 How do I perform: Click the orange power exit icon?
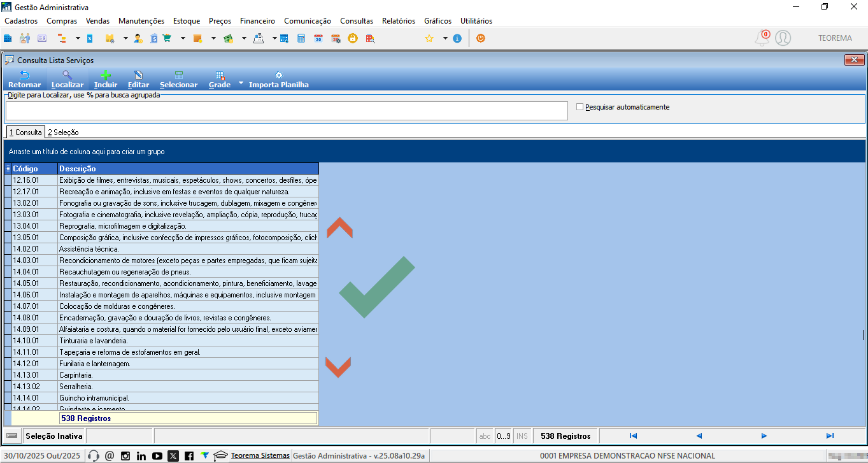click(x=481, y=38)
